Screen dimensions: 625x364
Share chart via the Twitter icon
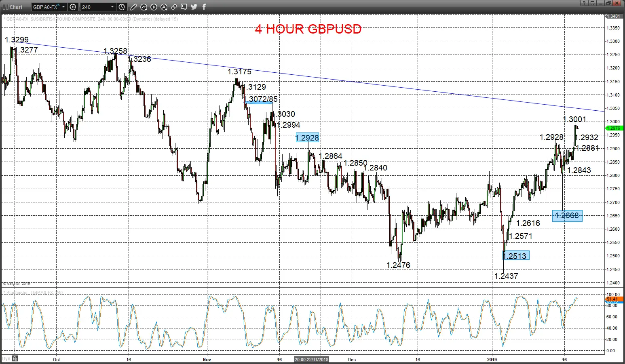(194, 7)
